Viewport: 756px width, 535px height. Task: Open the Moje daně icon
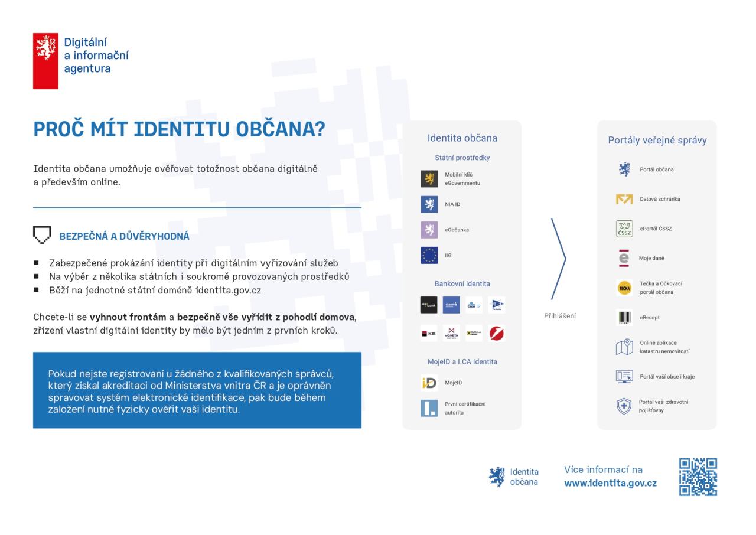click(x=624, y=258)
